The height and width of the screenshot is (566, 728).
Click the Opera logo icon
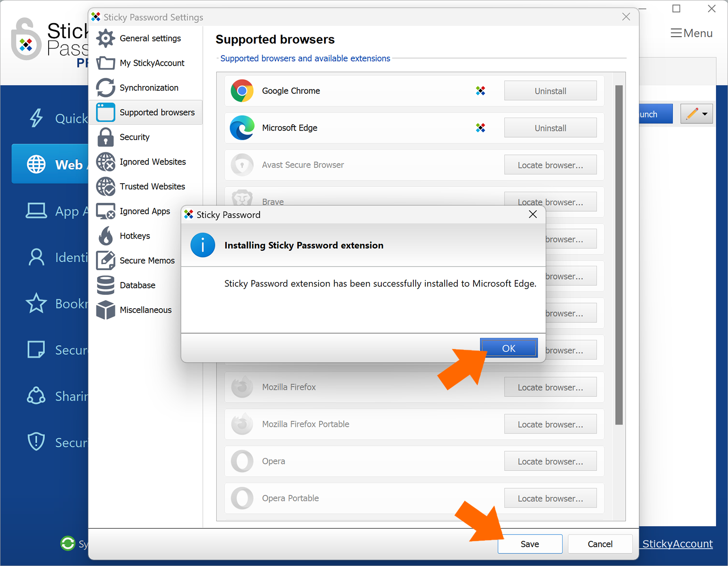pyautogui.click(x=242, y=461)
